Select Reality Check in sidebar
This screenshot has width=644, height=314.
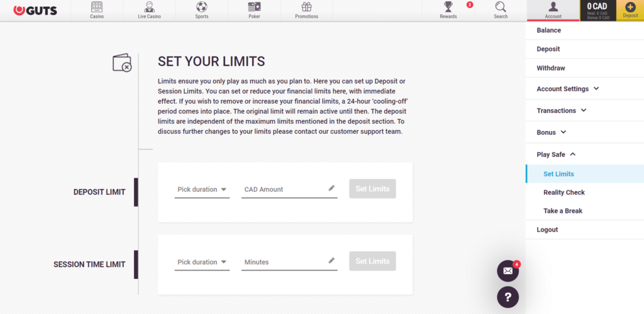point(564,193)
